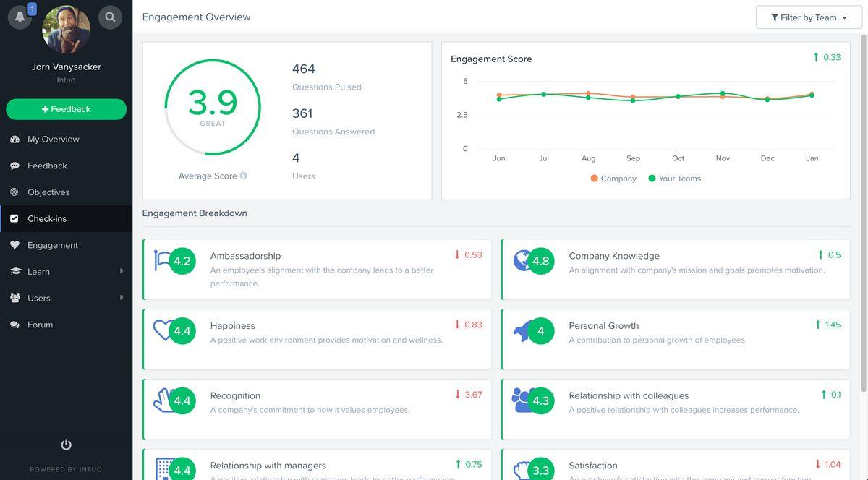868x480 pixels.
Task: Open the Satisfaction card title
Action: 593,466
